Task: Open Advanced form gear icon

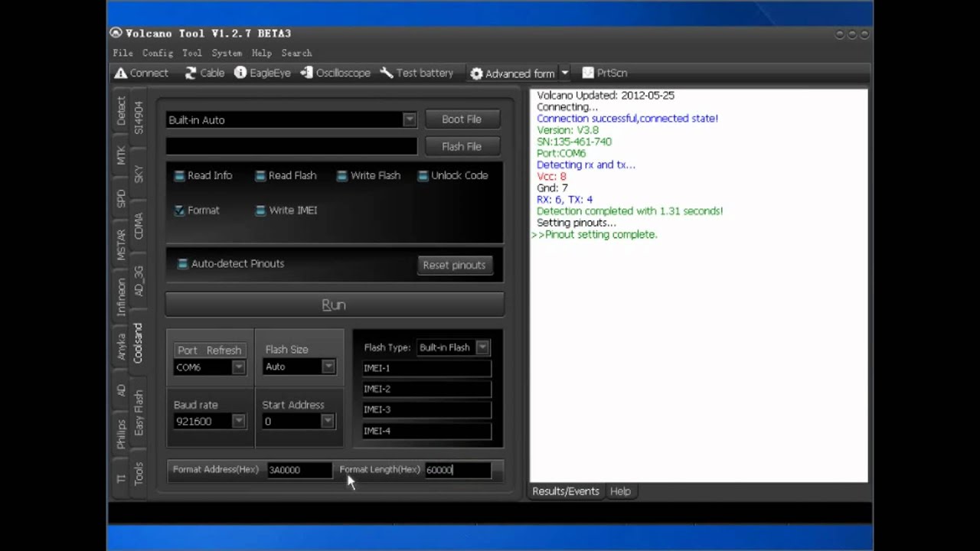Action: (476, 73)
